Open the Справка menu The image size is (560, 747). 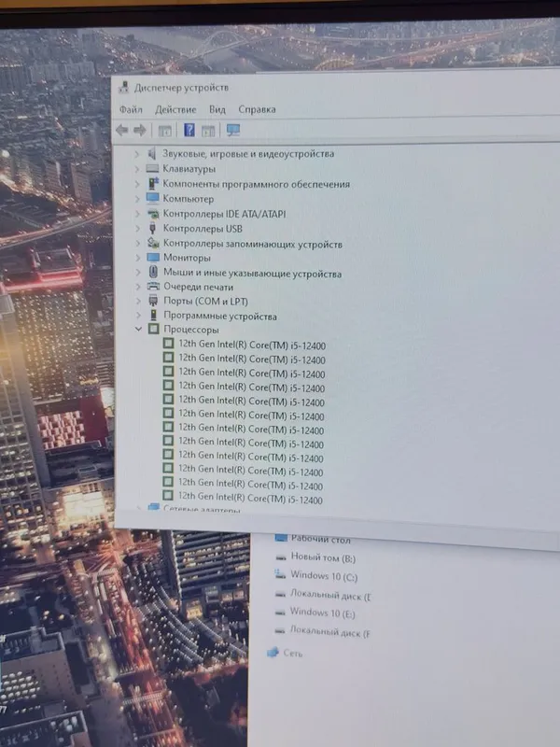(257, 109)
